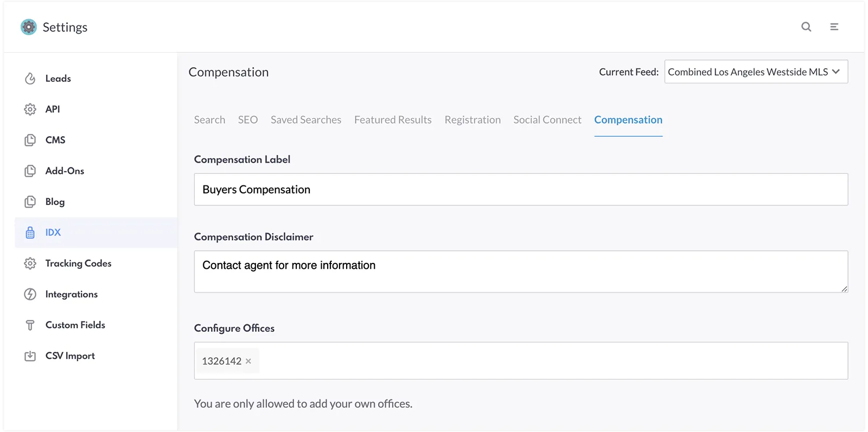This screenshot has width=868, height=432.
Task: Click the 'Current Feed:' label
Action: (x=629, y=72)
